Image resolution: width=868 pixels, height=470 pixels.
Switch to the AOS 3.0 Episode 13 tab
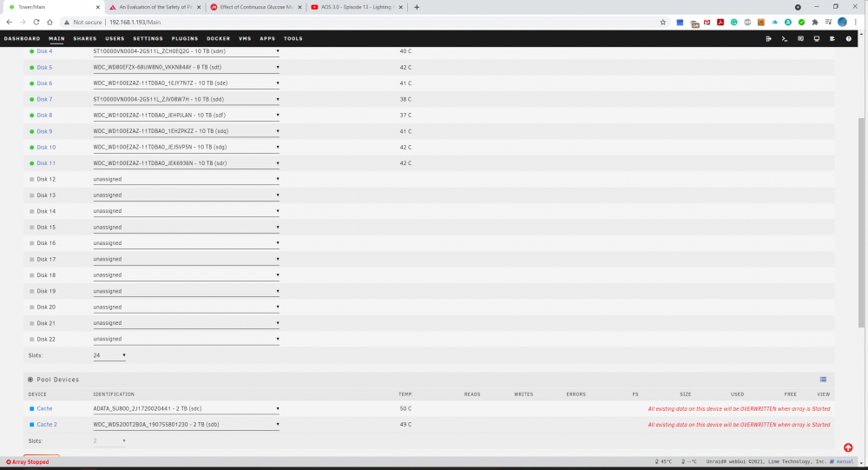[x=358, y=7]
